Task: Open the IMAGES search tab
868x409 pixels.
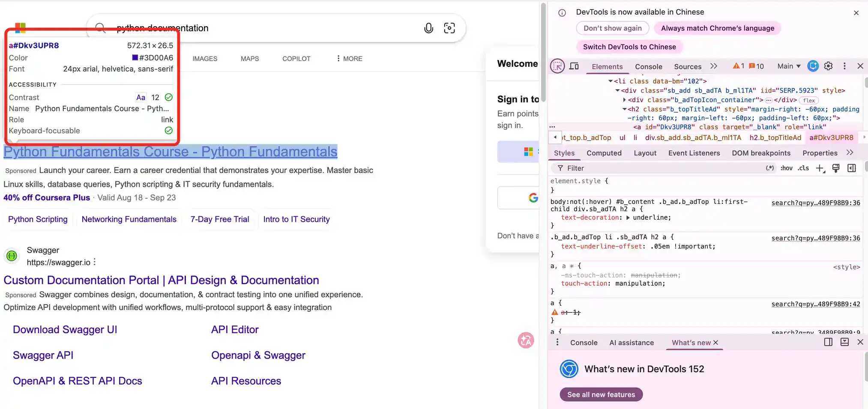Action: pyautogui.click(x=205, y=59)
